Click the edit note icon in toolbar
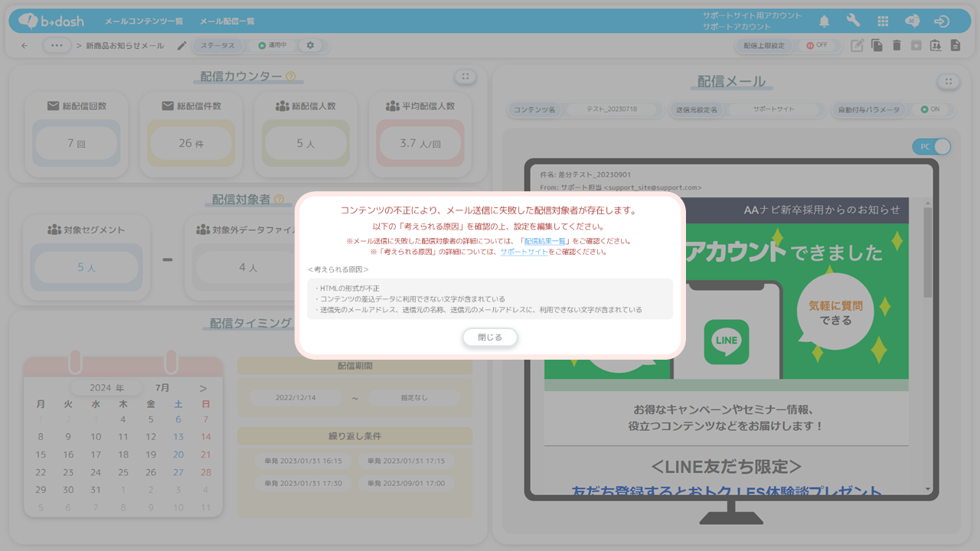This screenshot has width=980, height=551. pyautogui.click(x=857, y=46)
